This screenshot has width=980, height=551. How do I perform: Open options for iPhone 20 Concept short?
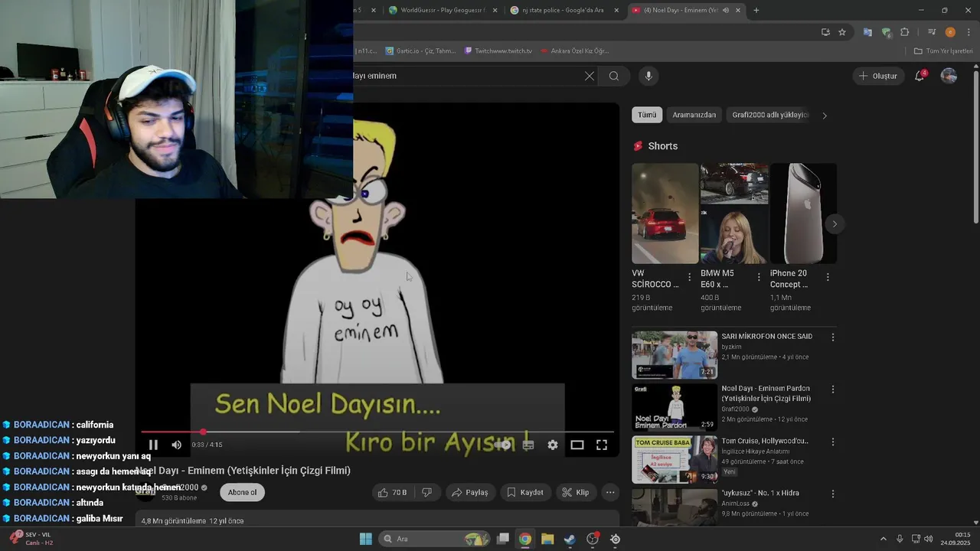tap(828, 277)
